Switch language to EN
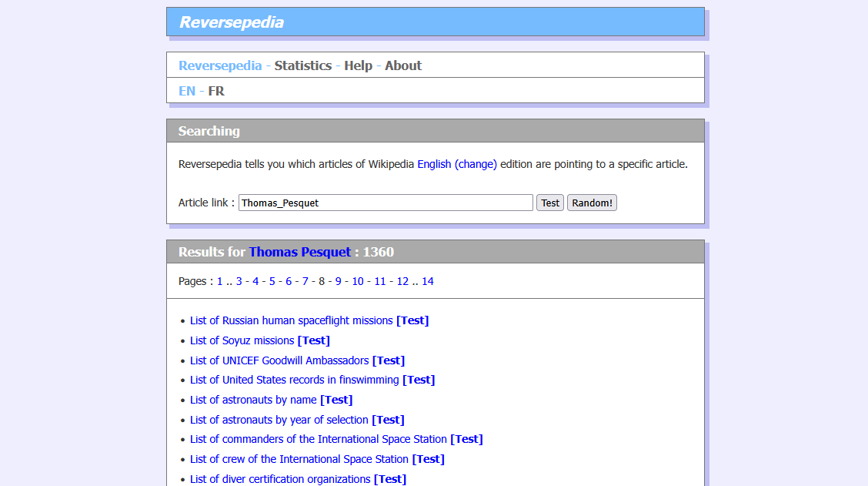 coord(186,91)
